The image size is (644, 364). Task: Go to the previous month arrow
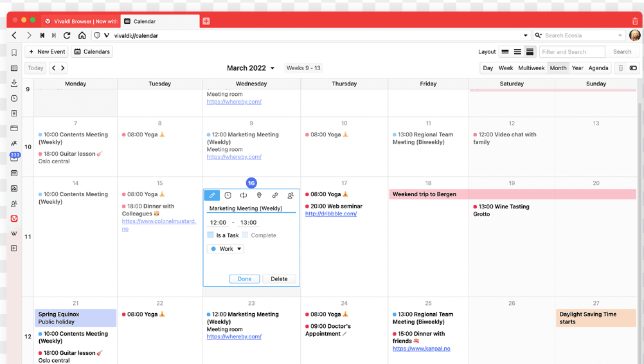(54, 68)
